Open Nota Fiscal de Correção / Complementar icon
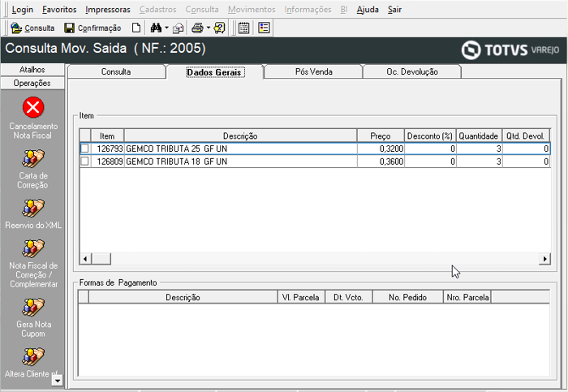Image resolution: width=568 pixels, height=392 pixels. 33,248
